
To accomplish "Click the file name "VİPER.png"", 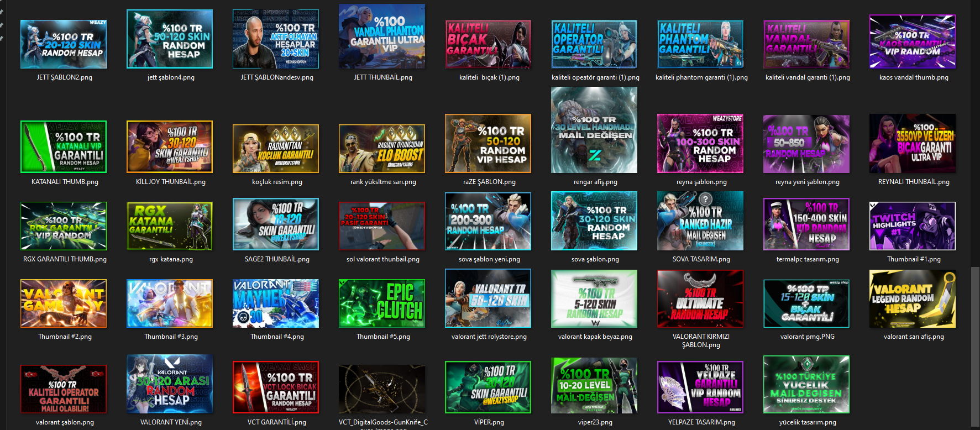I will point(489,422).
